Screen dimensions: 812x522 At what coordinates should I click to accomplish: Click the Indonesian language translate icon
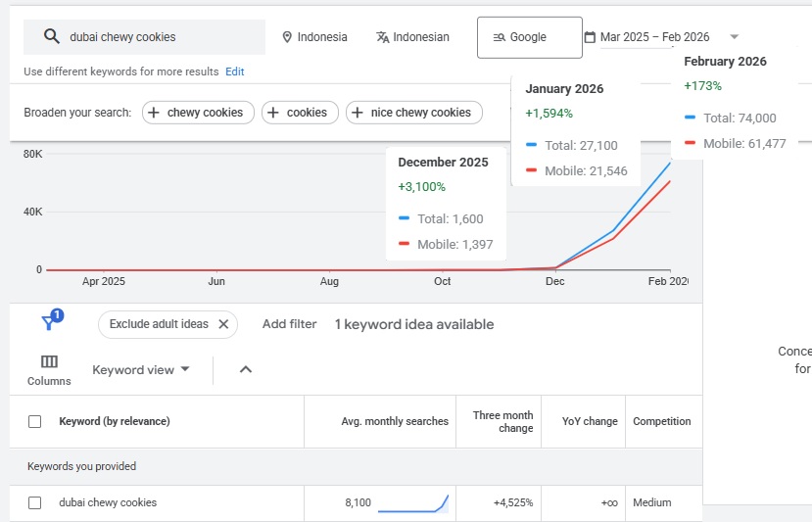383,37
